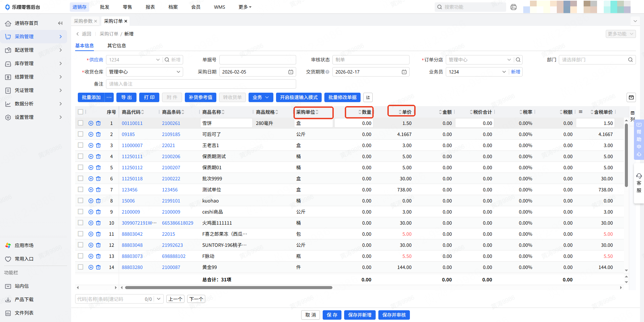This screenshot has width=644, height=322.
Task: Click the column layout icon right of 批量修改单据
Action: pyautogui.click(x=368, y=97)
